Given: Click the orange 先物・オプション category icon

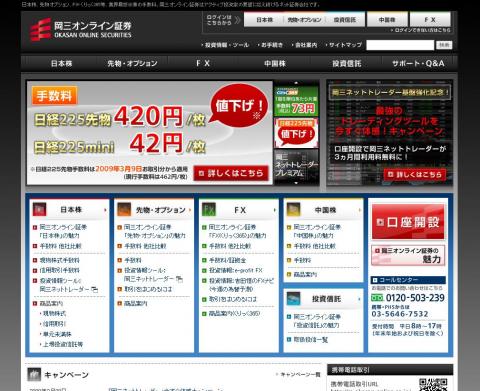Looking at the screenshot, I should tap(124, 209).
